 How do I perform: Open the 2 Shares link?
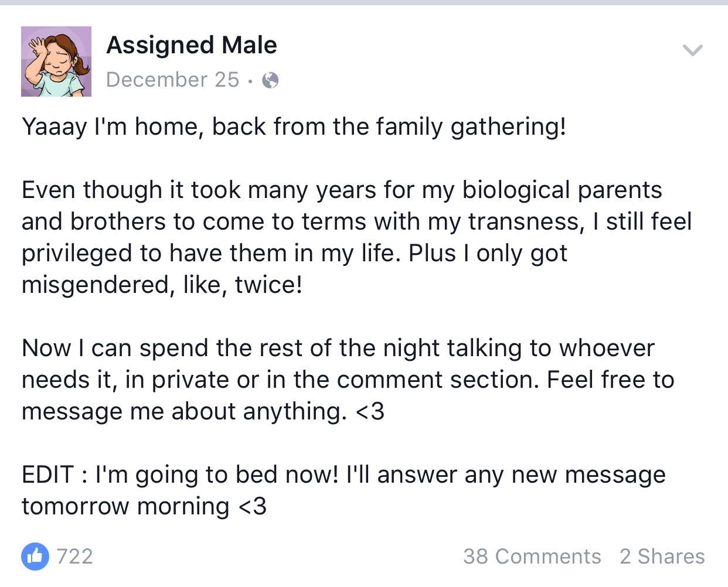662,557
